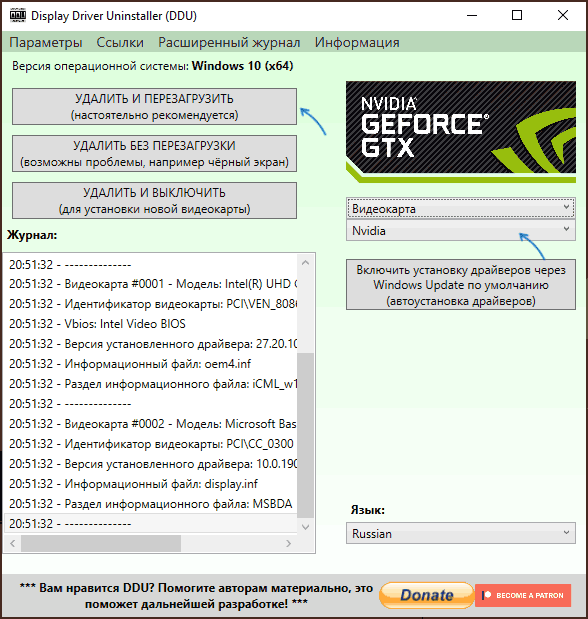This screenshot has height=619, width=588.
Task: Enable driver installation via Windows Update button
Action: 461,285
